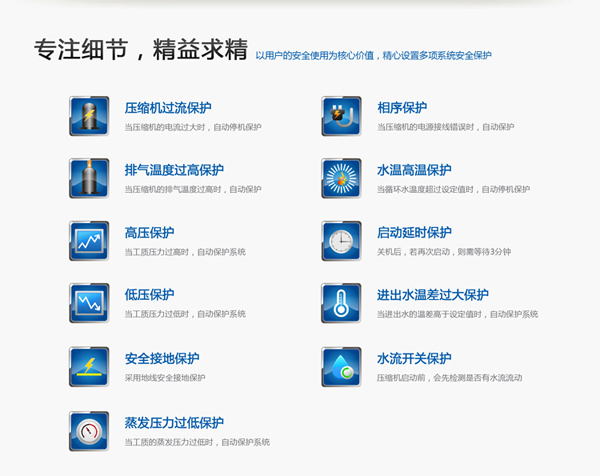Image resolution: width=600 pixels, height=476 pixels.
Task: Click the 蒸发压力过低保护 title
Action: (174, 423)
